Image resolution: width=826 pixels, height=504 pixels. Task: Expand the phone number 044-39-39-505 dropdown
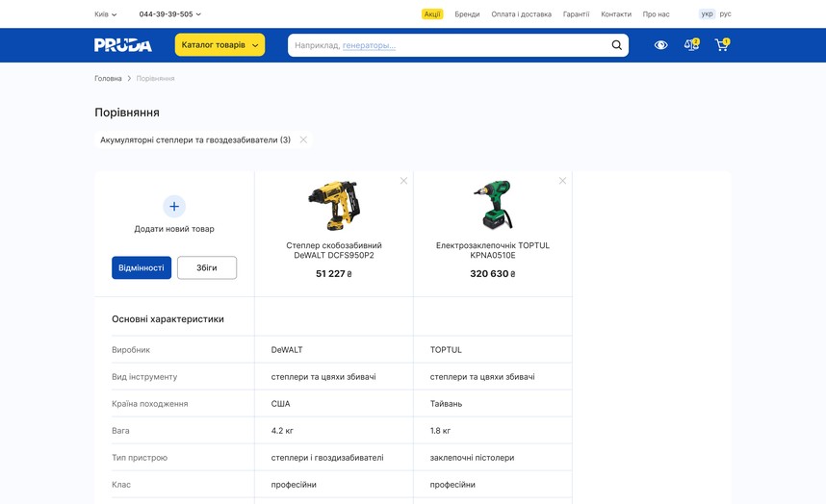coord(169,14)
